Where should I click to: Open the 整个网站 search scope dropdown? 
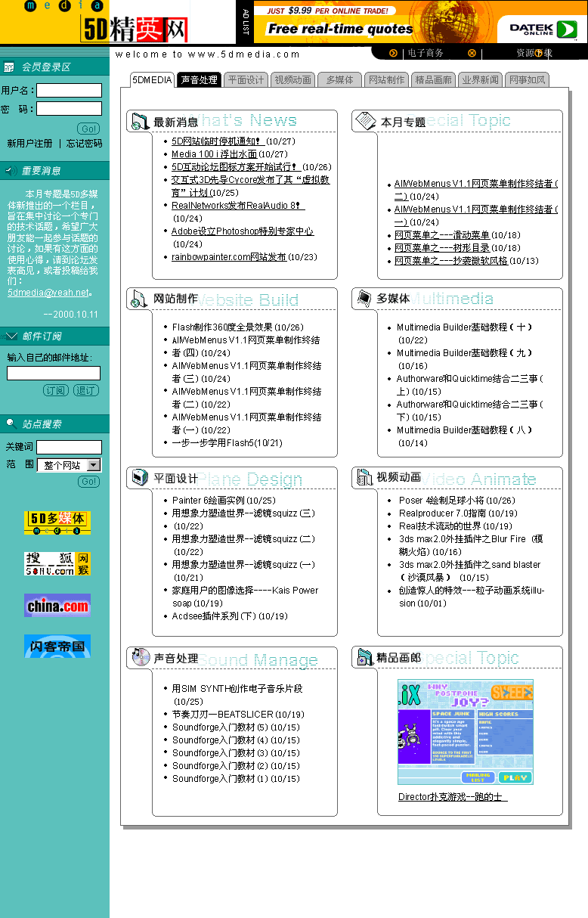tap(70, 465)
